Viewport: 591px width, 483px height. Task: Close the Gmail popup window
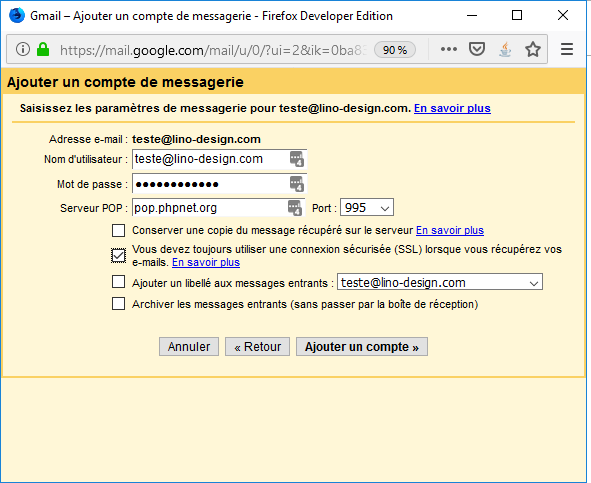563,15
